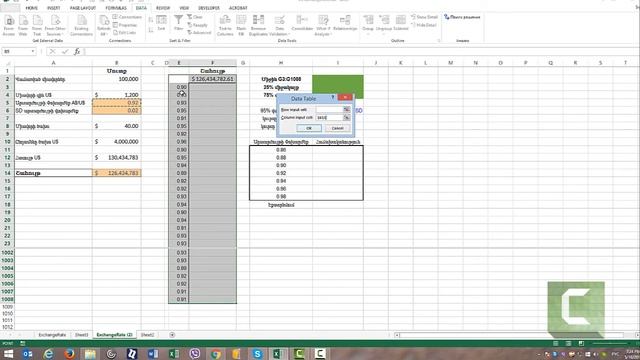Viewport: 640px width, 360px height.
Task: Run Flash Fill
Action: [x=241, y=25]
